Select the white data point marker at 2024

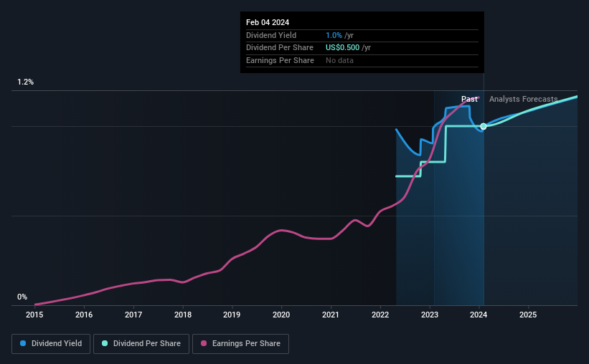pos(484,126)
